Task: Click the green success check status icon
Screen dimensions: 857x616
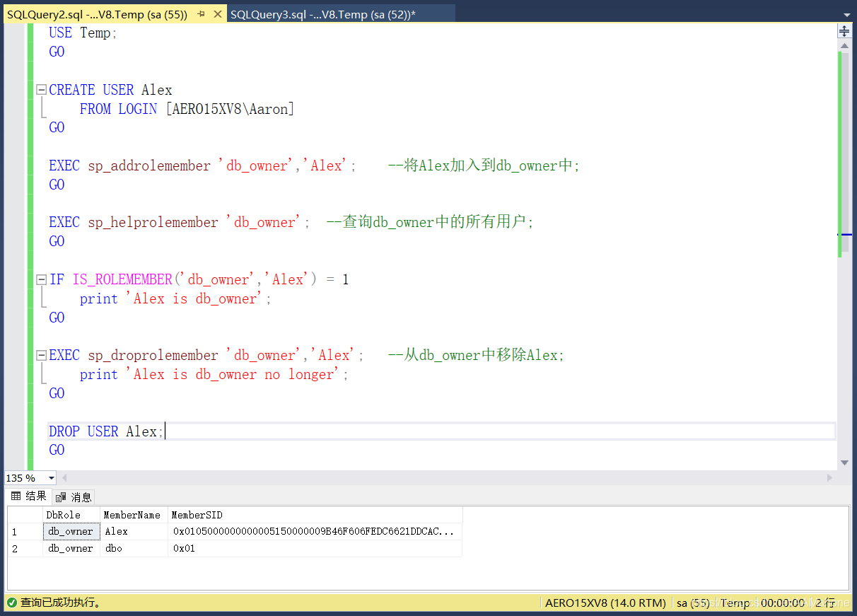Action: 12,603
